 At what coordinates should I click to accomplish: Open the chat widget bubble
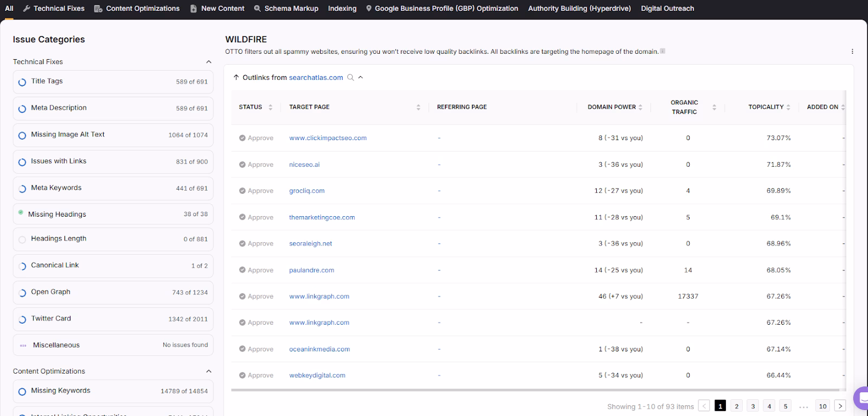pyautogui.click(x=861, y=397)
